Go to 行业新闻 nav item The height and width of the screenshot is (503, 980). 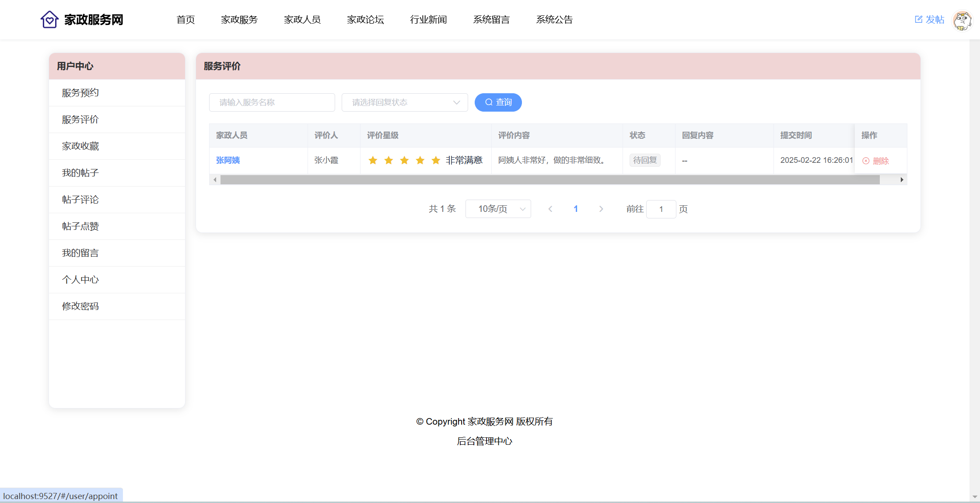428,20
